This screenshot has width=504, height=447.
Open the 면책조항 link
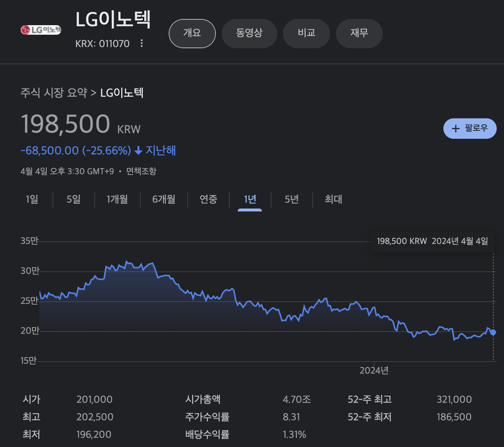pos(141,171)
